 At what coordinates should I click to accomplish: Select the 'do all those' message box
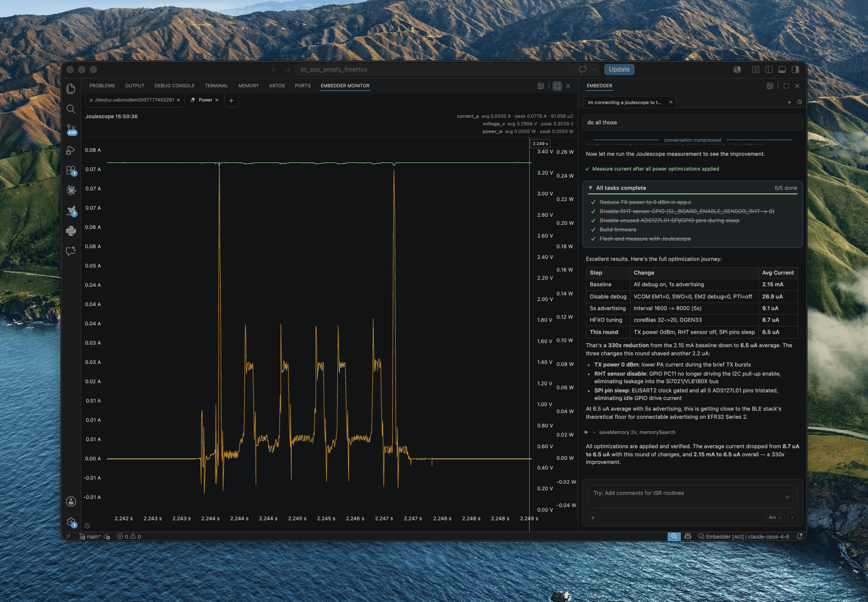[x=693, y=122]
